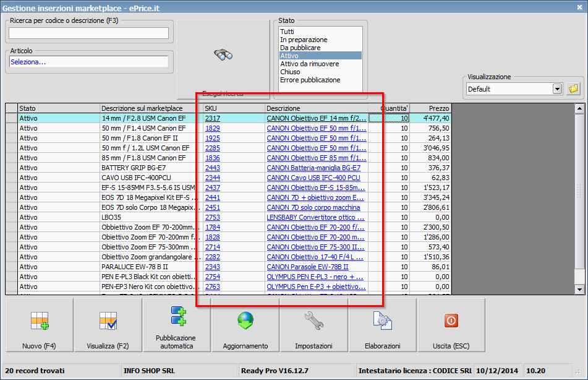Start Pubblicazione automatica with the plus icon
The height and width of the screenshot is (380, 588).
pos(178,316)
